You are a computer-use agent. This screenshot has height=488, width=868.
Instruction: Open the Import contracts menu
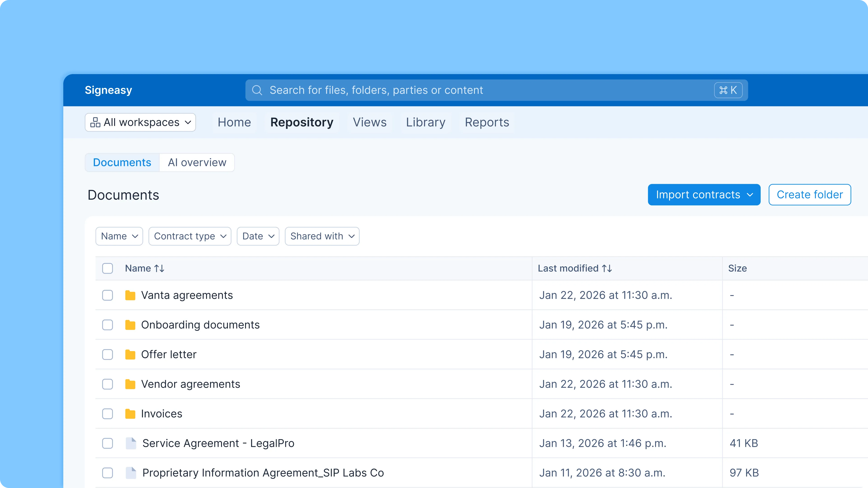tap(704, 195)
